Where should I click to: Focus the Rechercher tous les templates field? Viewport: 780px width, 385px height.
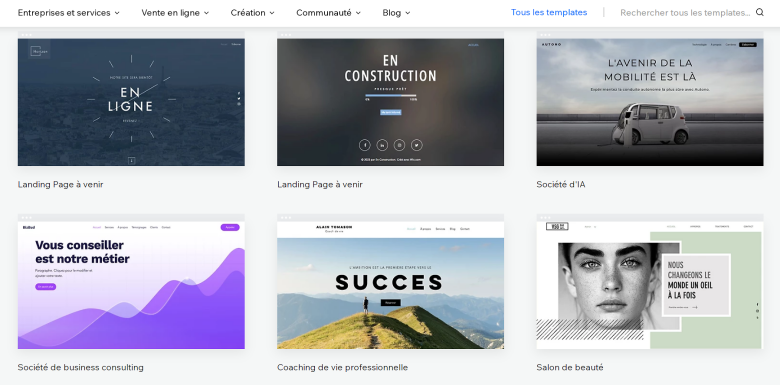685,13
